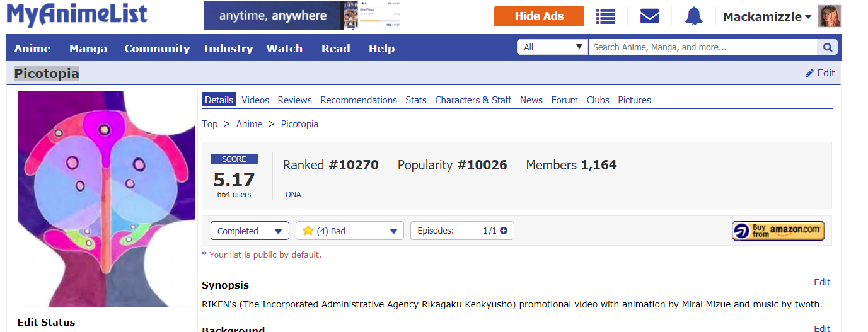
Task: Click the Top breadcrumb link
Action: [x=210, y=124]
